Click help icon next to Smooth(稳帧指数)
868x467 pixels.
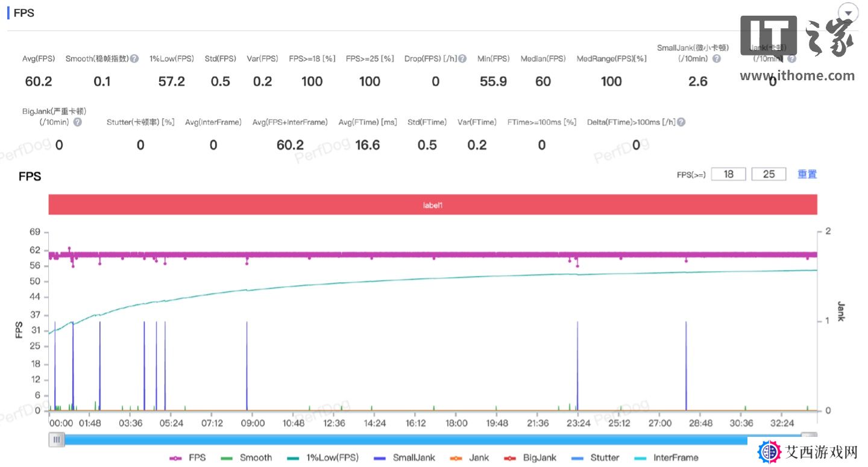point(134,59)
